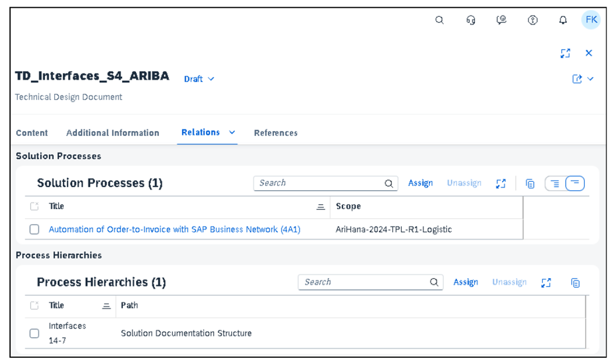
Task: Click the help question mark icon
Action: click(532, 20)
